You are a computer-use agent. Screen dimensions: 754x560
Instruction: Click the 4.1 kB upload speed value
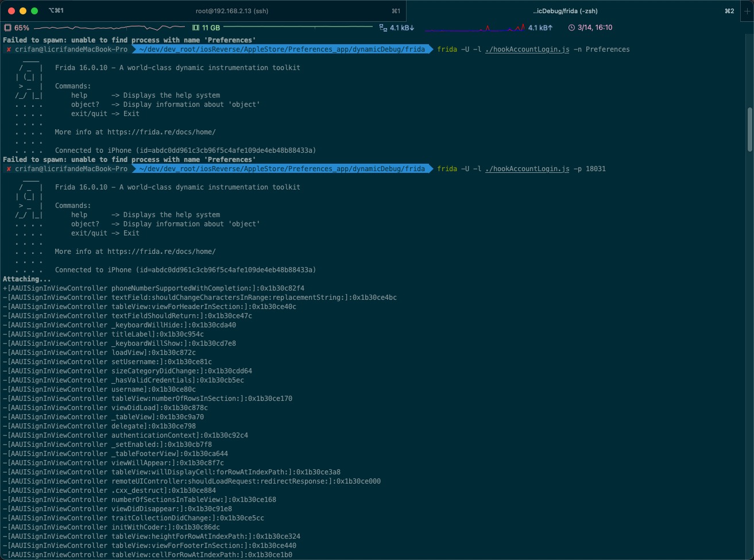coord(540,28)
